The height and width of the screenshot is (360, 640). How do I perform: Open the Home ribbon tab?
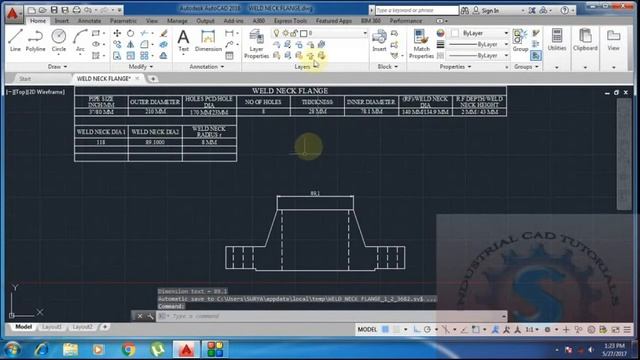38,20
